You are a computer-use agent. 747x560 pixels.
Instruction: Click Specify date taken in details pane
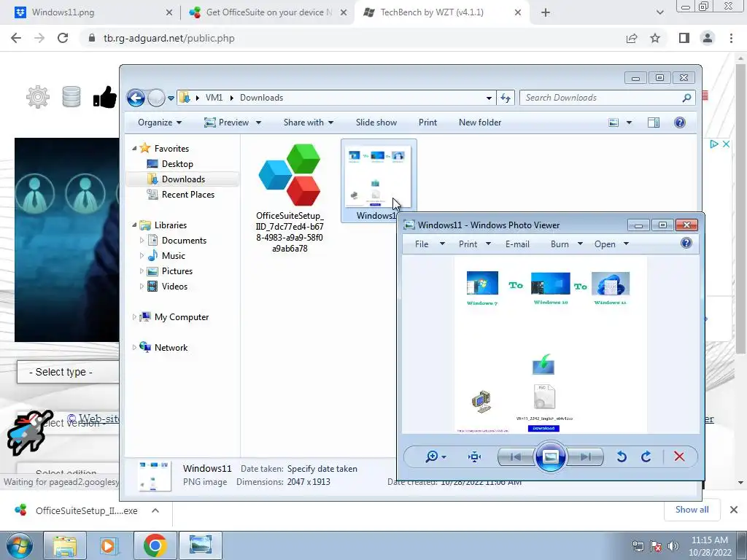(x=322, y=469)
